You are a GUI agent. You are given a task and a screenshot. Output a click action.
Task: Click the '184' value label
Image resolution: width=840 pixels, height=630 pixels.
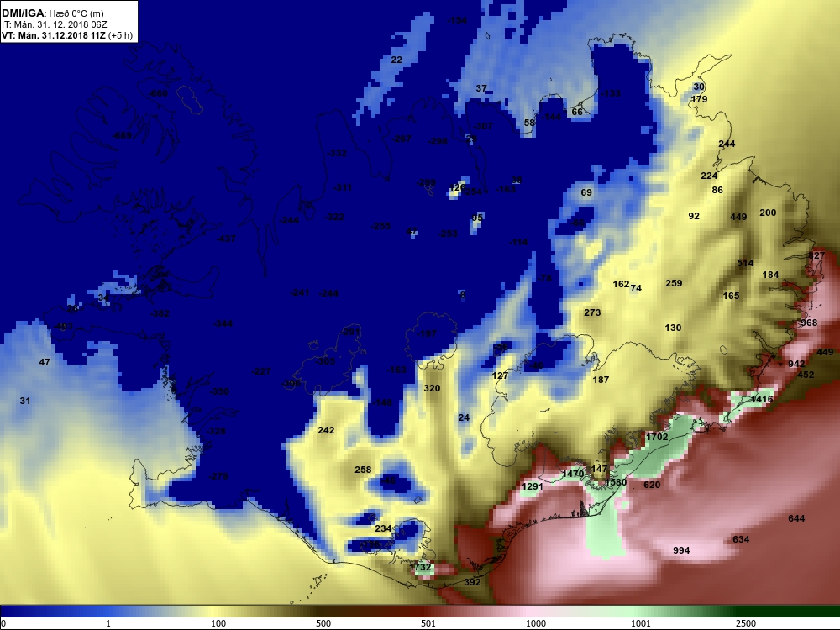point(770,275)
